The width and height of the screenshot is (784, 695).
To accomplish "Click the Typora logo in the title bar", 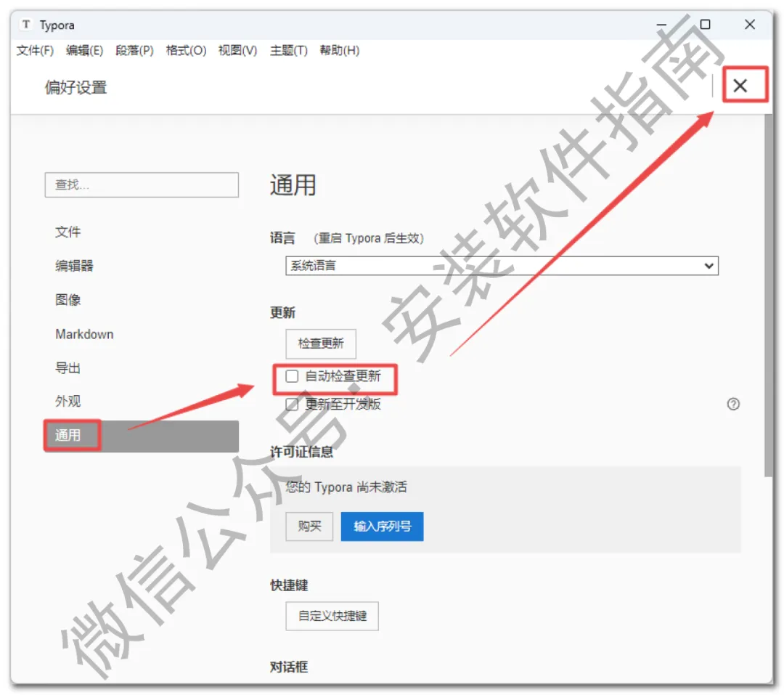I will pos(26,25).
